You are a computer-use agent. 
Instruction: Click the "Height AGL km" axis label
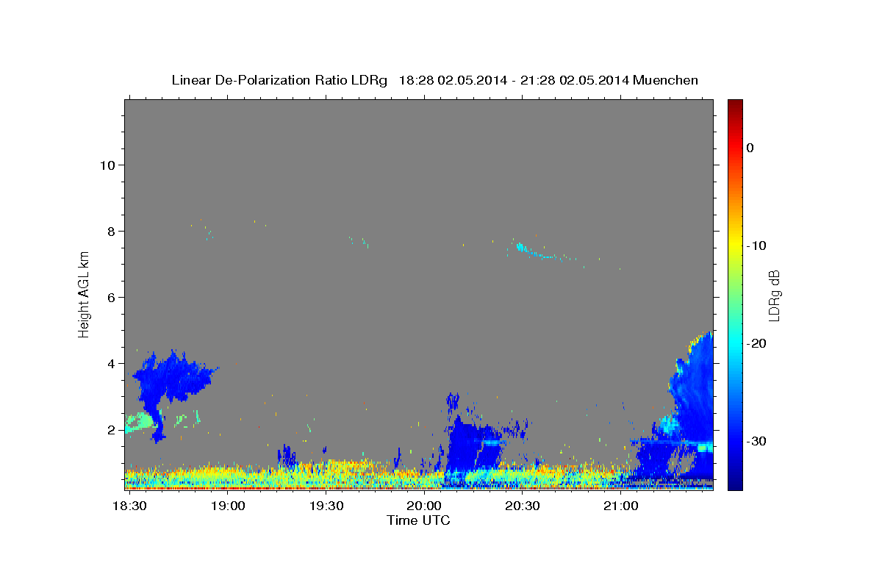click(x=85, y=294)
